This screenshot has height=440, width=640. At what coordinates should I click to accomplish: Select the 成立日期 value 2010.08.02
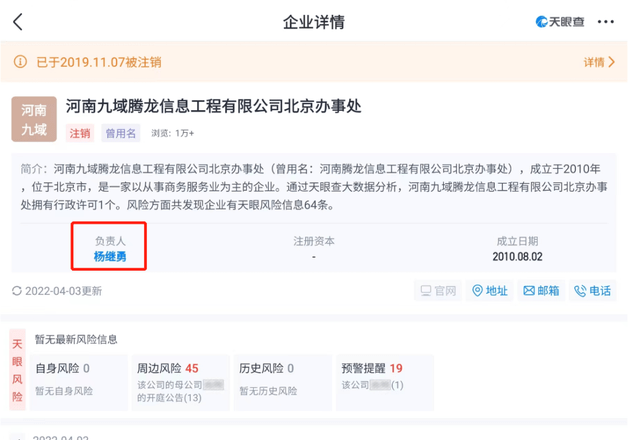click(x=517, y=257)
